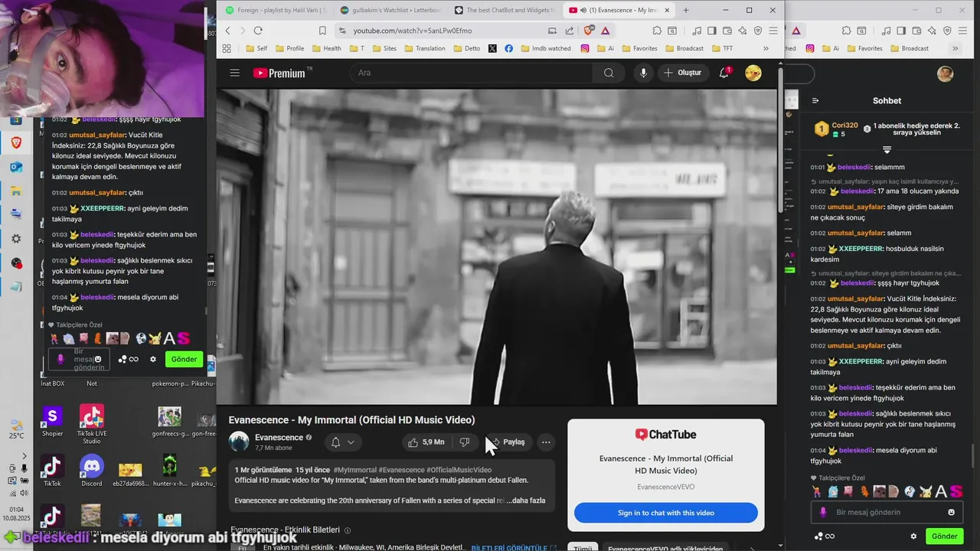The height and width of the screenshot is (551, 980).
Task: Toggle channel points infinity button in right chat
Action: point(825,536)
